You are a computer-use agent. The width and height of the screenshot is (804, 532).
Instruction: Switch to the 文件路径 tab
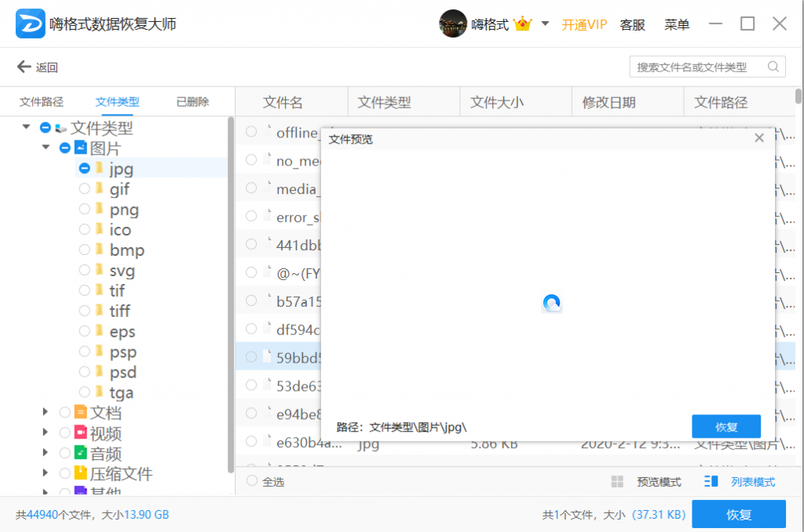coord(42,101)
